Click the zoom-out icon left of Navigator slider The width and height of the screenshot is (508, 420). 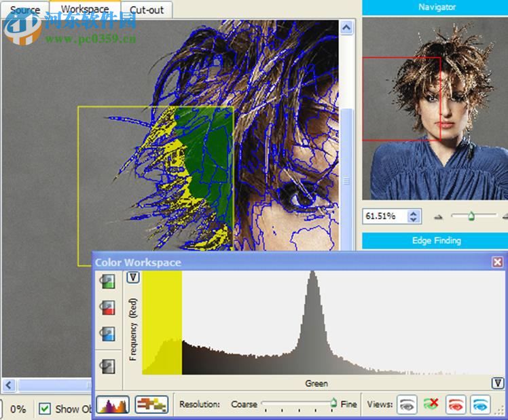tap(438, 216)
